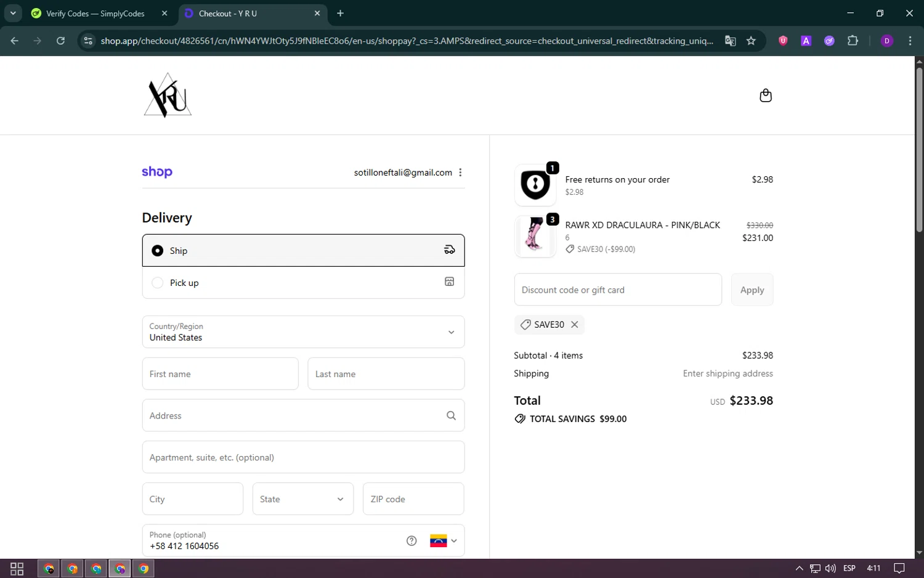Click the Discount code or gift card field

point(618,290)
